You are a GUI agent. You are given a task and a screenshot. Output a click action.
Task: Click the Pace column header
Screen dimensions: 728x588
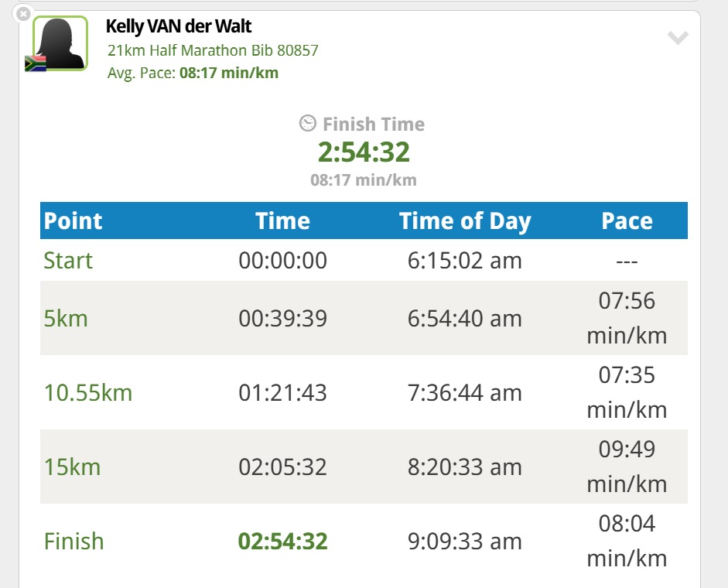[627, 220]
